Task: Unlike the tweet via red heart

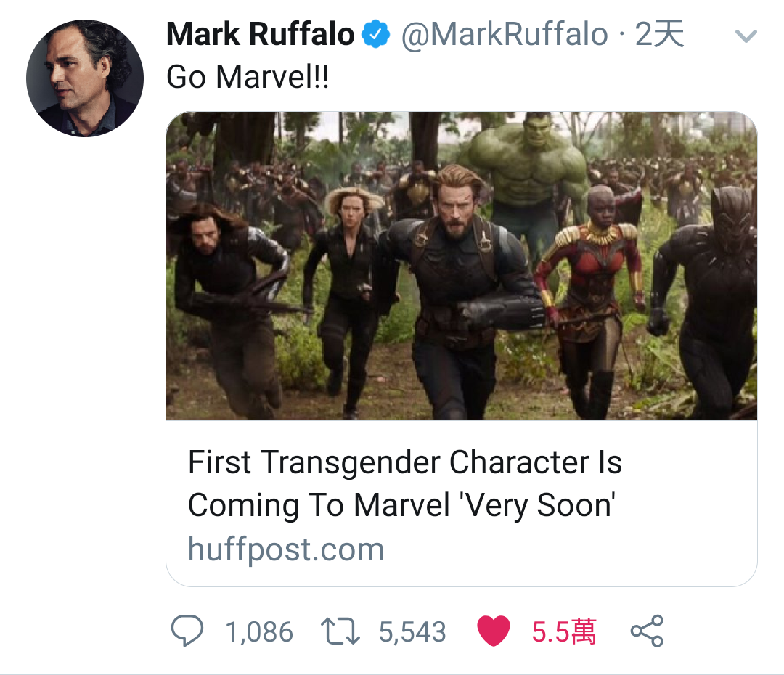Action: point(494,631)
